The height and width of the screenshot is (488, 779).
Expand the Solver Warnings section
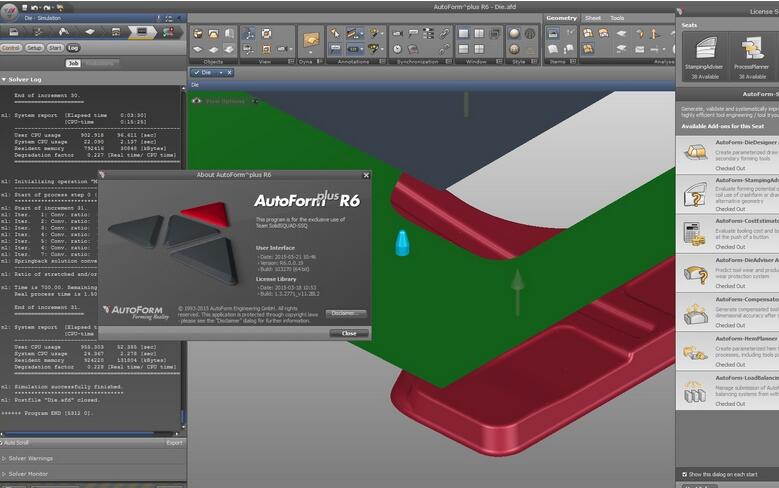click(x=4, y=459)
